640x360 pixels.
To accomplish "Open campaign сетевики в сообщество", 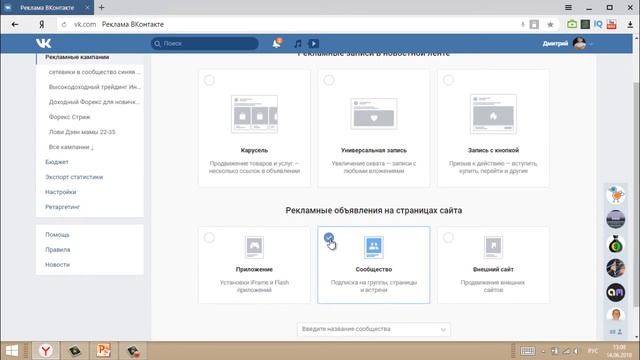I will click(94, 72).
